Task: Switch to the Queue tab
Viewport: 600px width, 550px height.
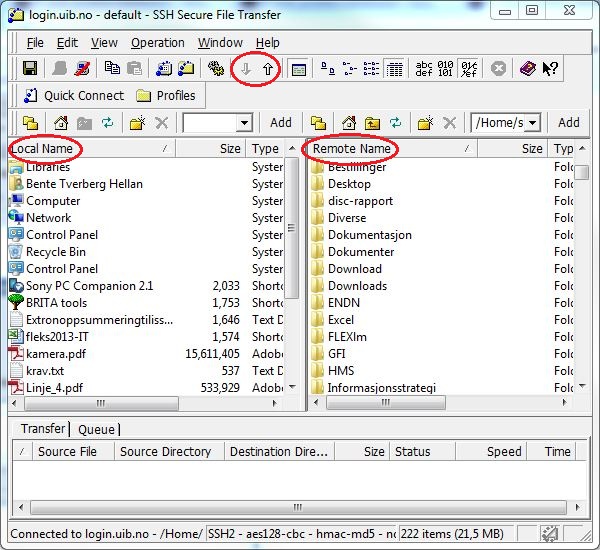Action: pos(96,429)
